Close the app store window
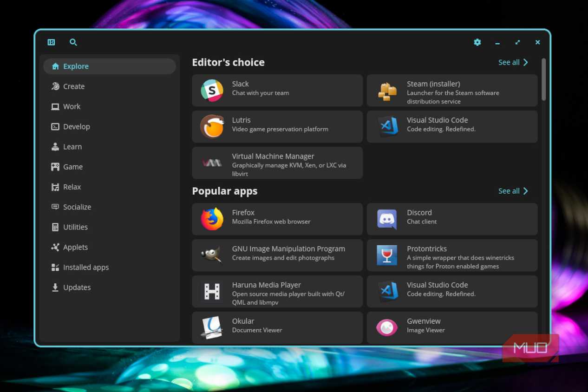Image resolution: width=588 pixels, height=392 pixels. point(537,42)
